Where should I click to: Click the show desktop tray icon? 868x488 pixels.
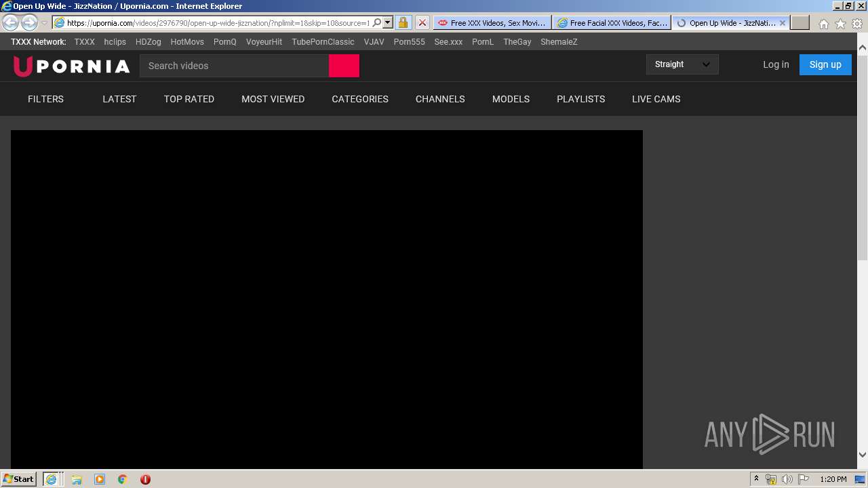pos(860,479)
